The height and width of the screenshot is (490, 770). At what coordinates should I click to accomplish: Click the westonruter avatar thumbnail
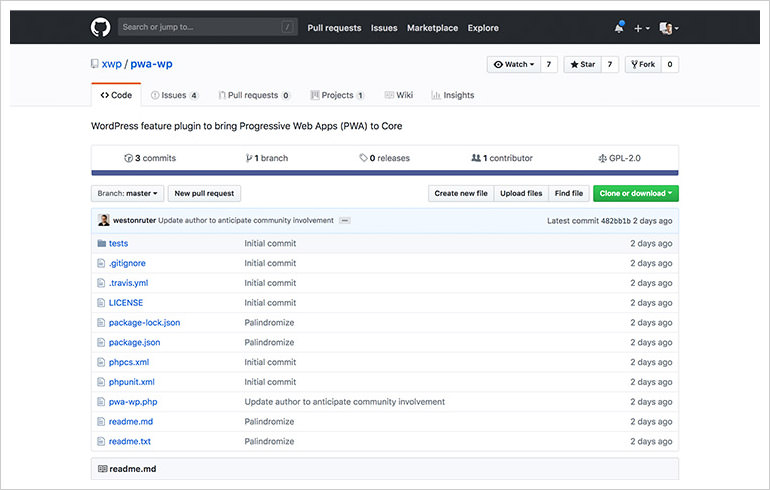click(103, 220)
